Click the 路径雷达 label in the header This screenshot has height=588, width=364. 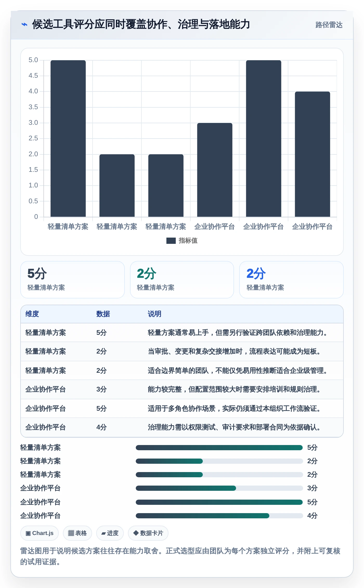(329, 25)
